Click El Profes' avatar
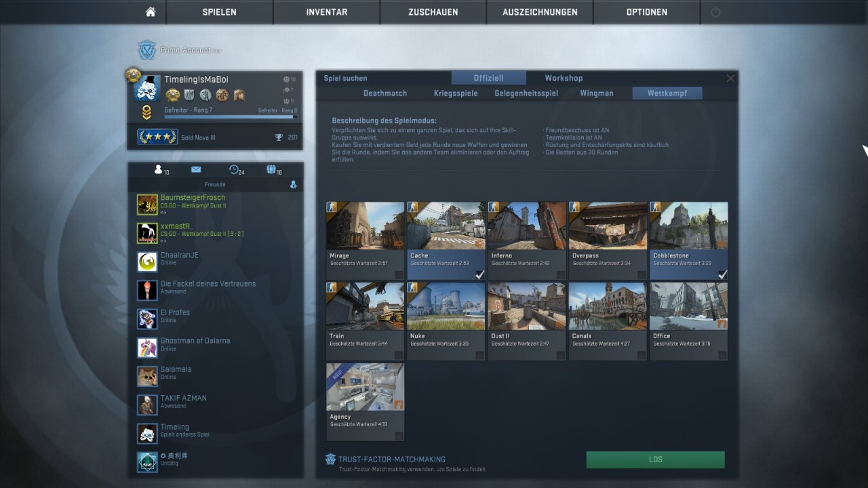The width and height of the screenshot is (868, 488). tap(147, 319)
